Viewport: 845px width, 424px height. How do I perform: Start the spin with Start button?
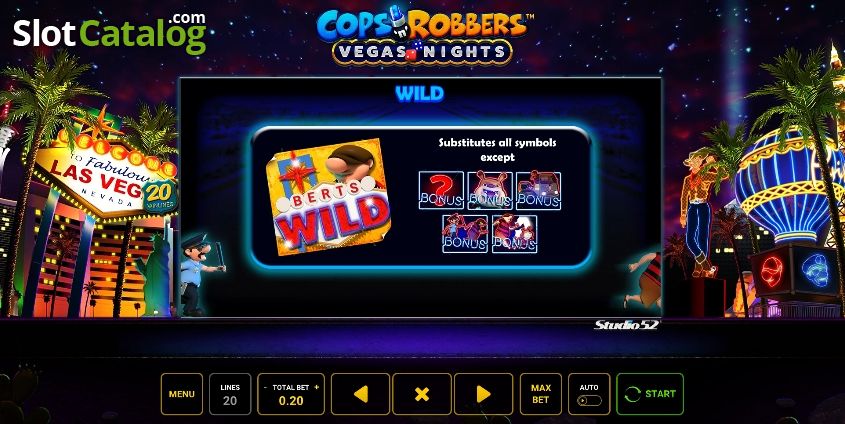pos(650,394)
